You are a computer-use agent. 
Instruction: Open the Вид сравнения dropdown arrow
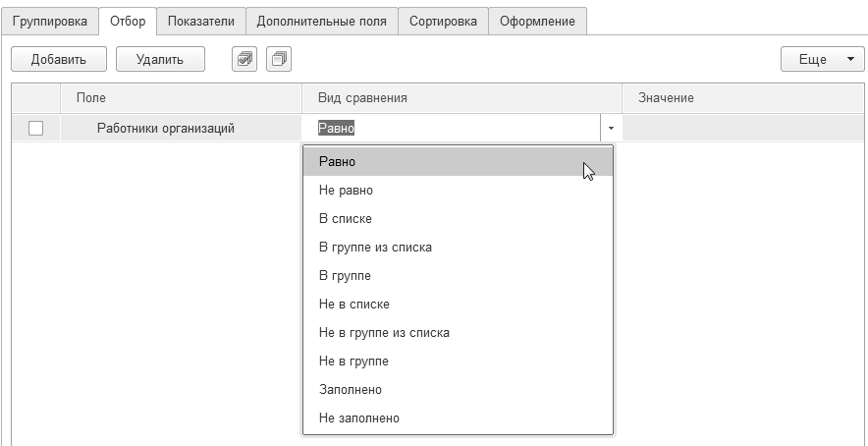click(x=612, y=128)
